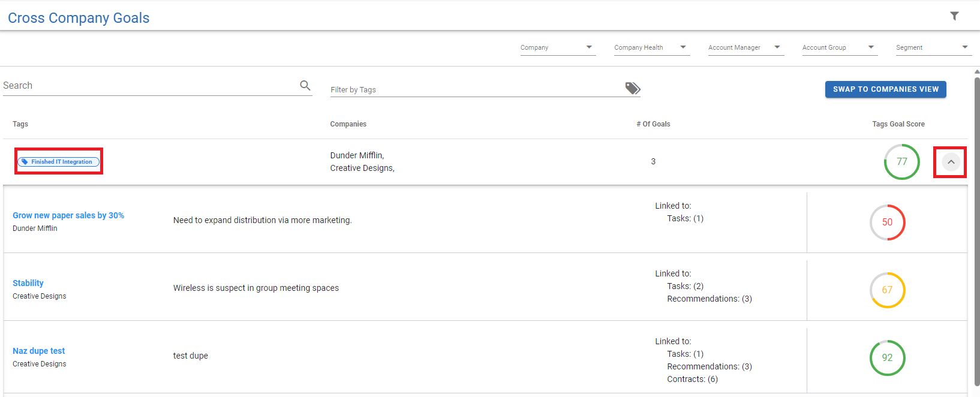
Task: Collapse the Finished IT Integration row chevron
Action: pyautogui.click(x=951, y=162)
